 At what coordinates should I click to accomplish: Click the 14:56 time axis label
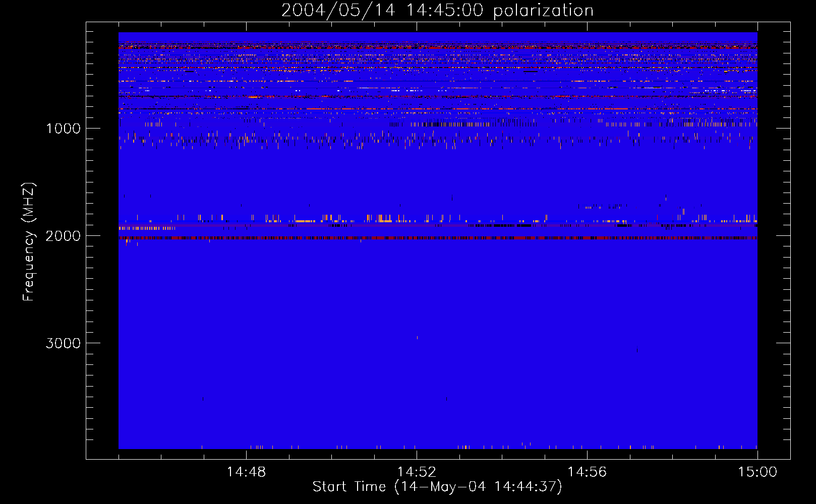point(587,472)
